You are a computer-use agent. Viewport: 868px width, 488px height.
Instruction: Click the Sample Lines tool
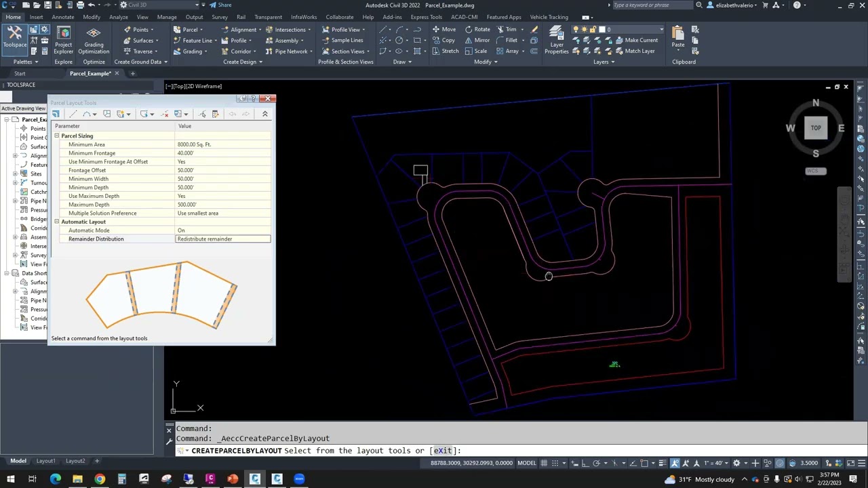[x=342, y=40]
